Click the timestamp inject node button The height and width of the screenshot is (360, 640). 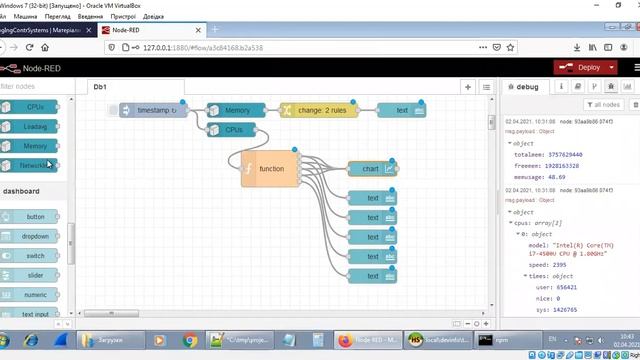tap(113, 110)
